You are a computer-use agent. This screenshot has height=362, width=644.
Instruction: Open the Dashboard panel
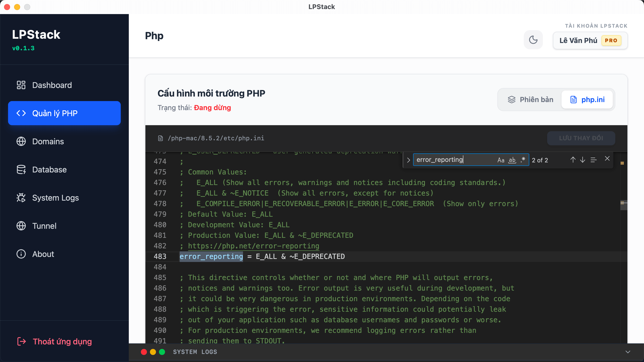(x=52, y=85)
